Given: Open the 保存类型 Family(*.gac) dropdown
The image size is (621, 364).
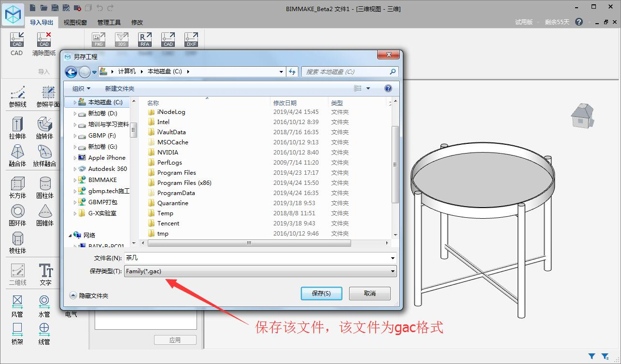Looking at the screenshot, I should point(260,271).
